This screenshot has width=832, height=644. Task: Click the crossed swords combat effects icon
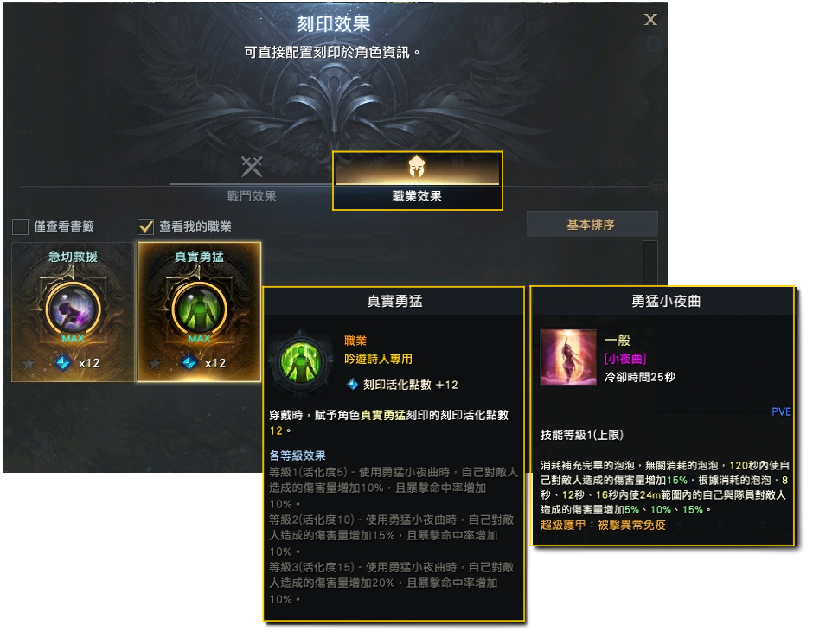tap(252, 167)
